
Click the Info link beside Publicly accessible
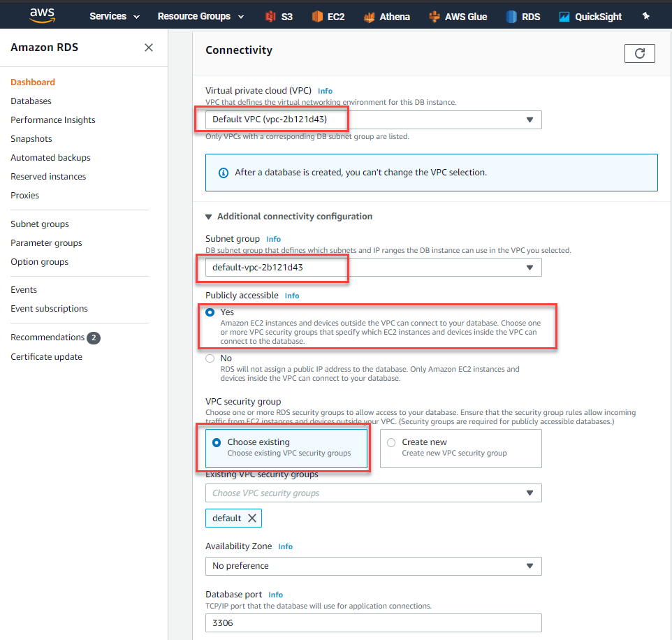coord(291,295)
